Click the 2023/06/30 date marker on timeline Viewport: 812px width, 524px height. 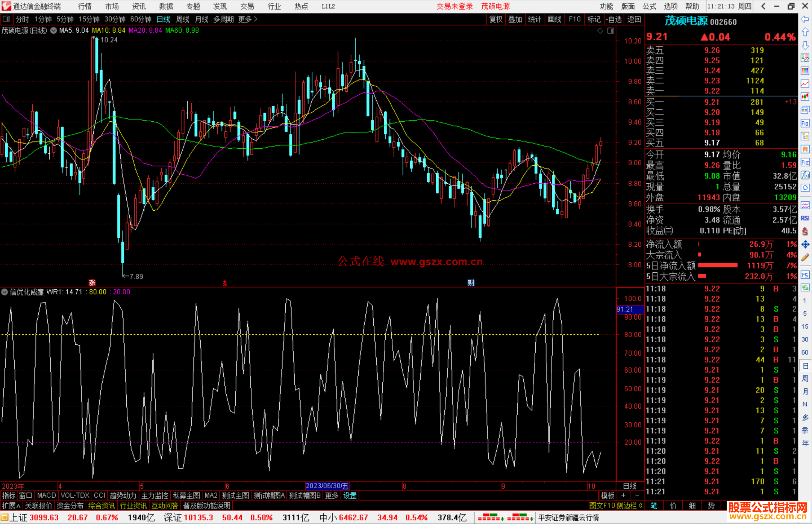tap(327, 486)
